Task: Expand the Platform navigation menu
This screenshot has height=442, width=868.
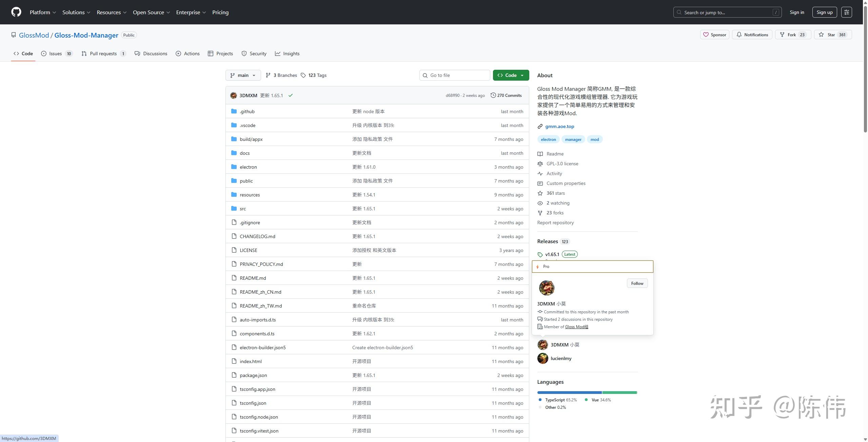Action: click(x=43, y=12)
